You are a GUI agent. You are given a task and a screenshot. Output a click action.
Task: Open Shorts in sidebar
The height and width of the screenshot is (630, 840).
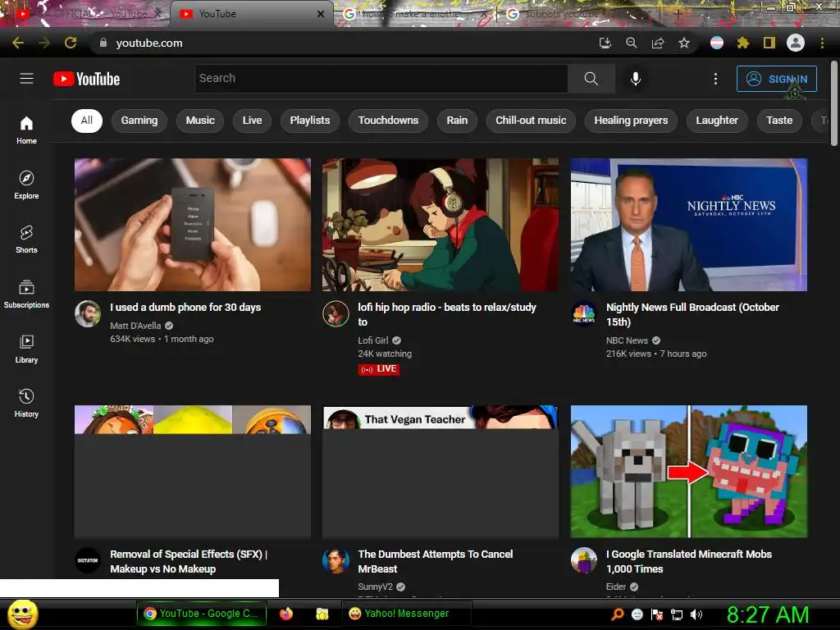pyautogui.click(x=26, y=239)
